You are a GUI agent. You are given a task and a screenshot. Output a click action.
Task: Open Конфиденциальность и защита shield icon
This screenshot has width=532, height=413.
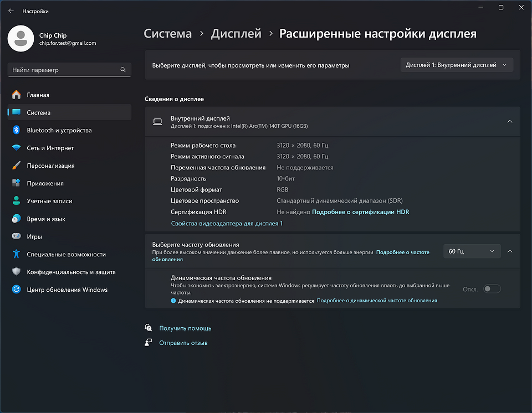tap(17, 272)
